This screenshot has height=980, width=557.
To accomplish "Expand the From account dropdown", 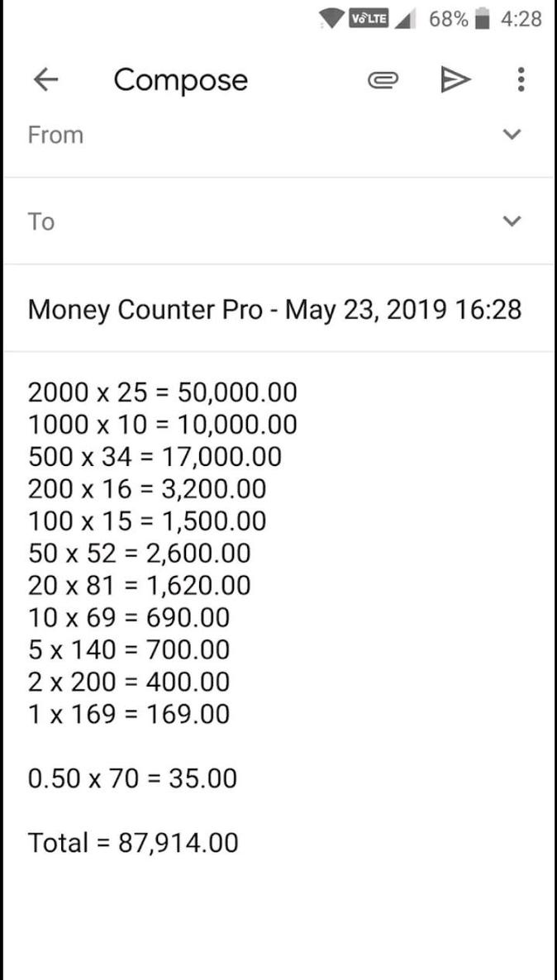I will tap(512, 134).
